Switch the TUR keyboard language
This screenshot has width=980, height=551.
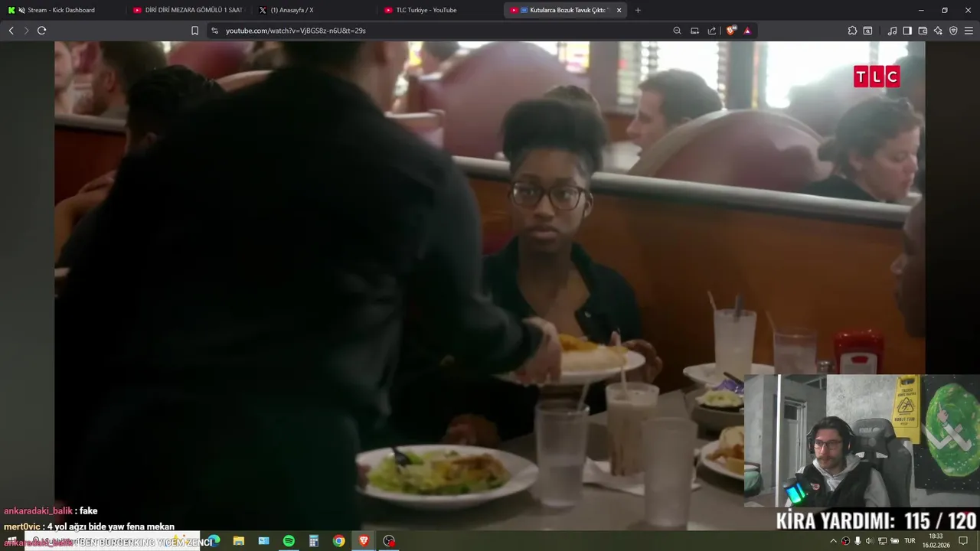coord(910,541)
